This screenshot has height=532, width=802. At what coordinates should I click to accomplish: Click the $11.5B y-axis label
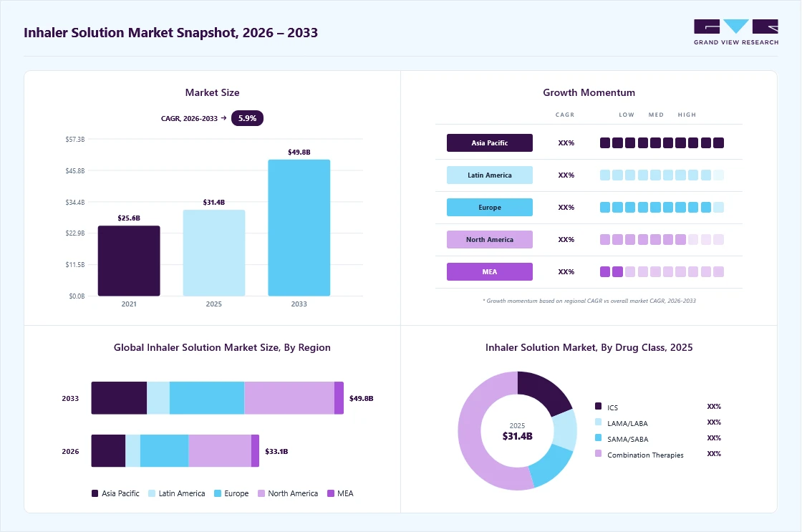coord(75,264)
